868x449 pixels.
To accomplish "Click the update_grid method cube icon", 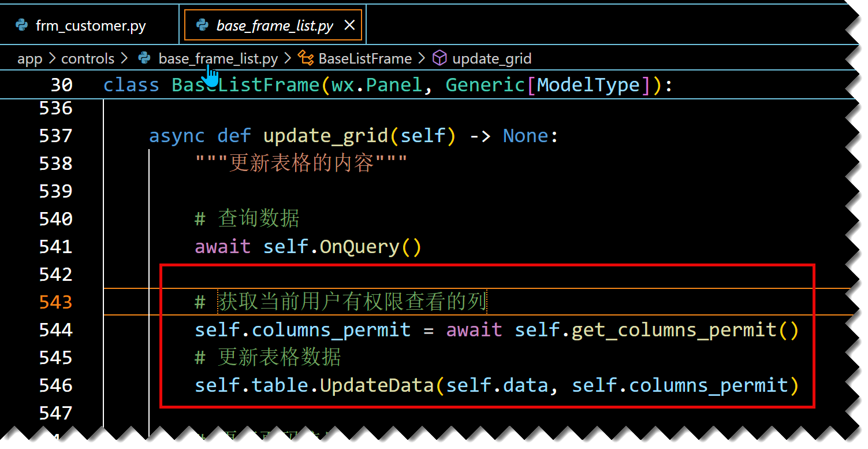I will pos(440,58).
